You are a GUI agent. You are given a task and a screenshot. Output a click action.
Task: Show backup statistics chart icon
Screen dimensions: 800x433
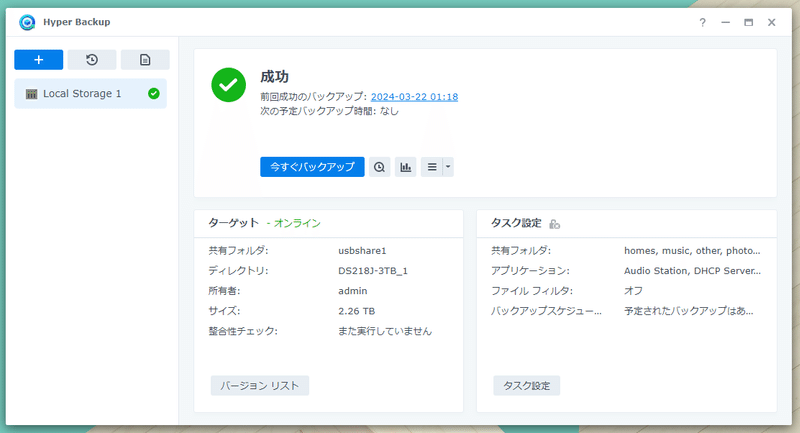click(406, 167)
